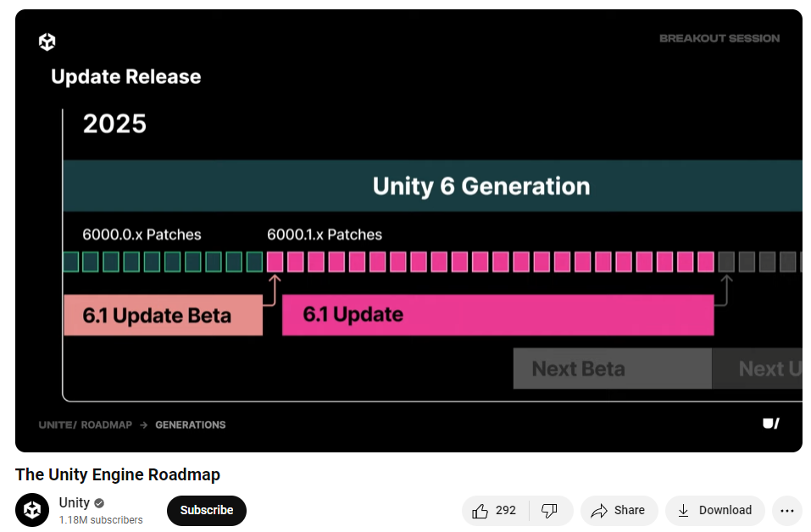Click the Unity channel avatar

(x=32, y=510)
